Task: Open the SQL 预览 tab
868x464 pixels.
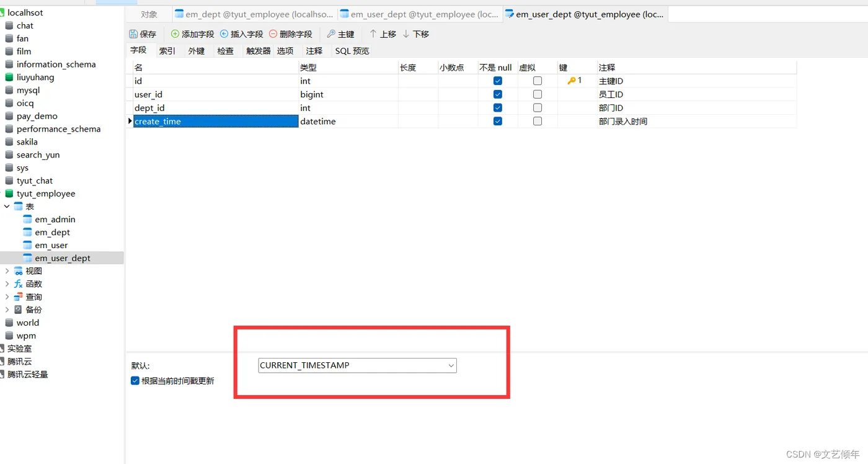Action: pos(352,51)
